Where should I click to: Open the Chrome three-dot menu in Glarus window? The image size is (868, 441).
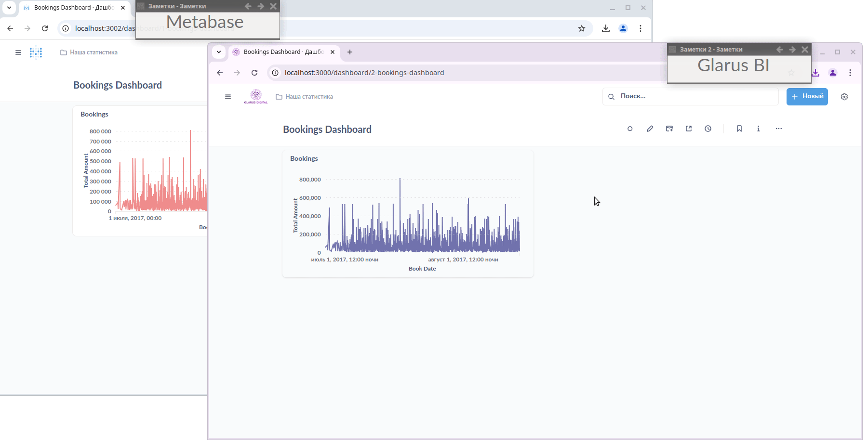(850, 73)
